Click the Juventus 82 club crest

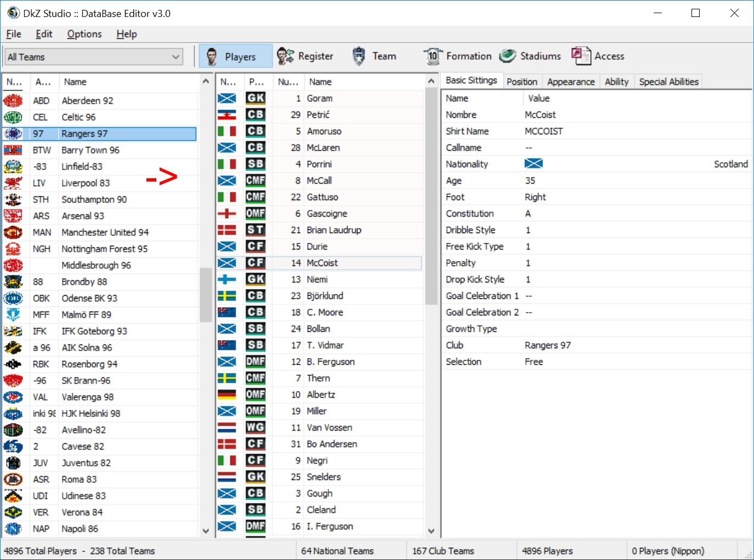click(13, 463)
